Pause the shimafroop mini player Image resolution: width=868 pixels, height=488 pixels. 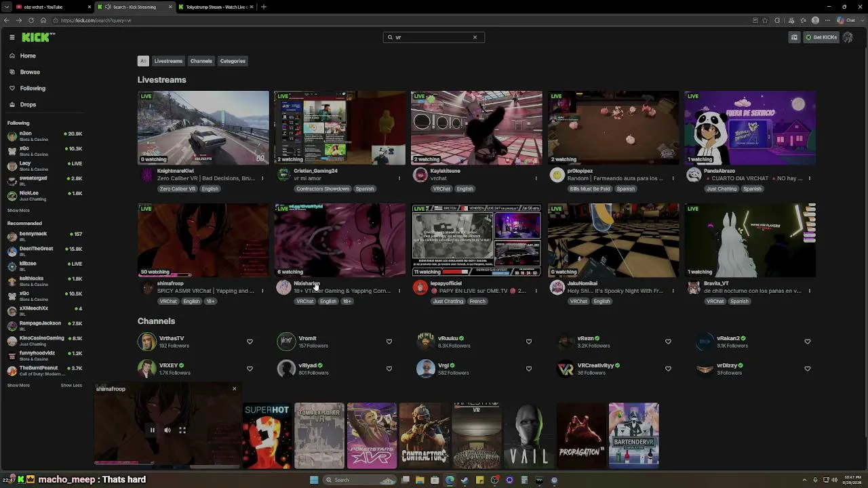coord(152,430)
